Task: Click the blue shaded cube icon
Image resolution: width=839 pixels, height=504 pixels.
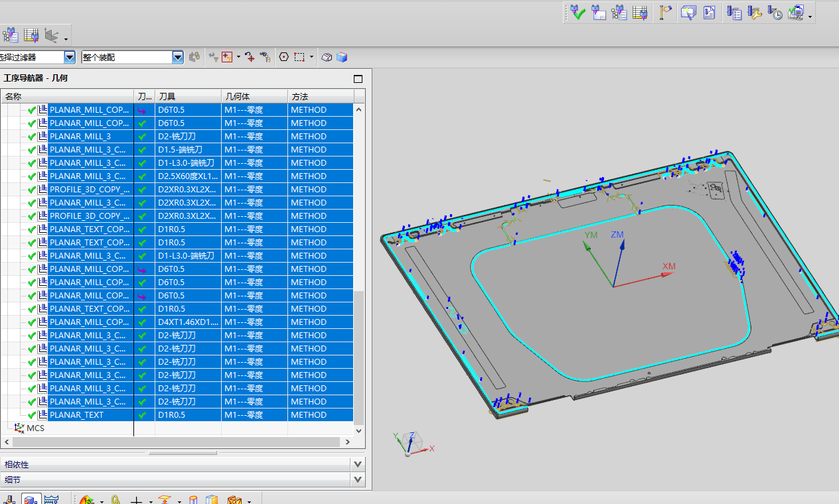Action: pyautogui.click(x=342, y=58)
